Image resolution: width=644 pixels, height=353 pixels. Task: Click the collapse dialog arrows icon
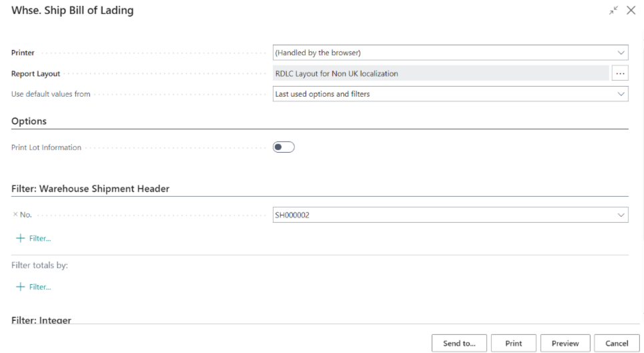coord(611,11)
